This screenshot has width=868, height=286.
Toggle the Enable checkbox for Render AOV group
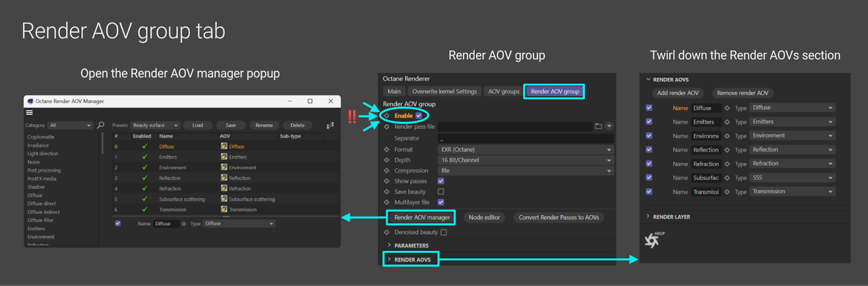pos(419,116)
